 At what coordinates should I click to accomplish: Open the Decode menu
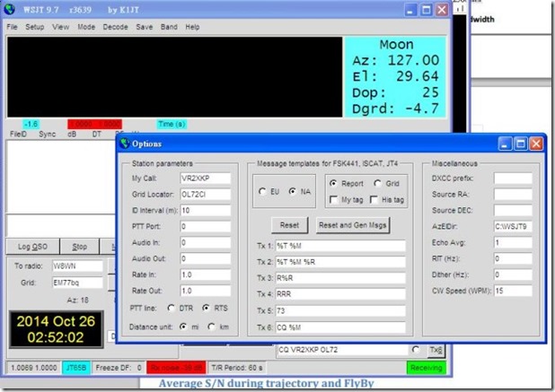click(115, 27)
